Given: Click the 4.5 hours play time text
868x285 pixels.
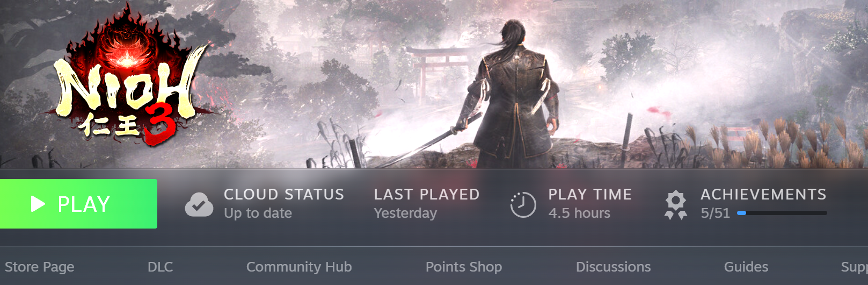Looking at the screenshot, I should pos(579,213).
